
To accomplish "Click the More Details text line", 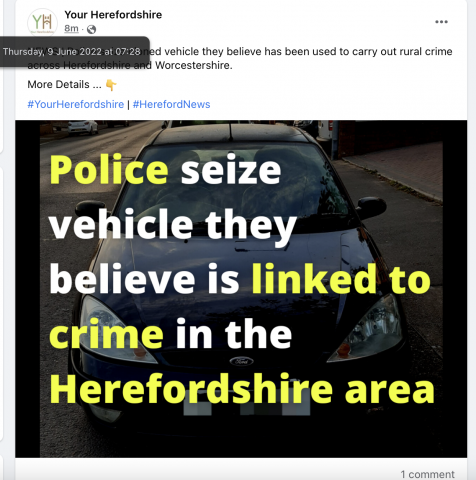I will 64,85.
